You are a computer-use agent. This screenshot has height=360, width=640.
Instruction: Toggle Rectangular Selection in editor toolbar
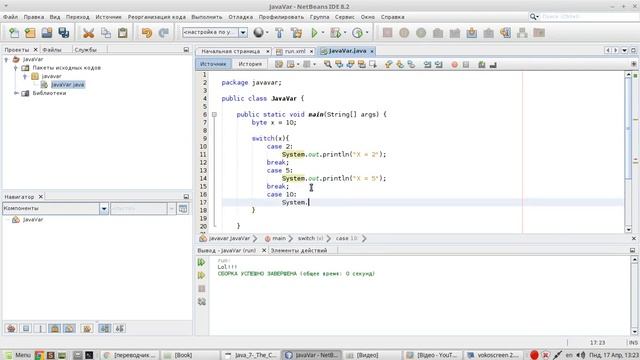[373, 64]
